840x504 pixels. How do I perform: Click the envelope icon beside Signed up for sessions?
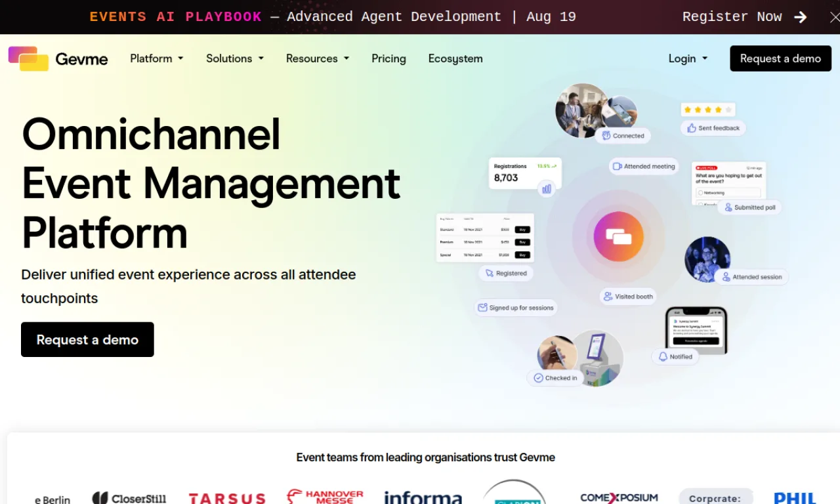point(483,307)
